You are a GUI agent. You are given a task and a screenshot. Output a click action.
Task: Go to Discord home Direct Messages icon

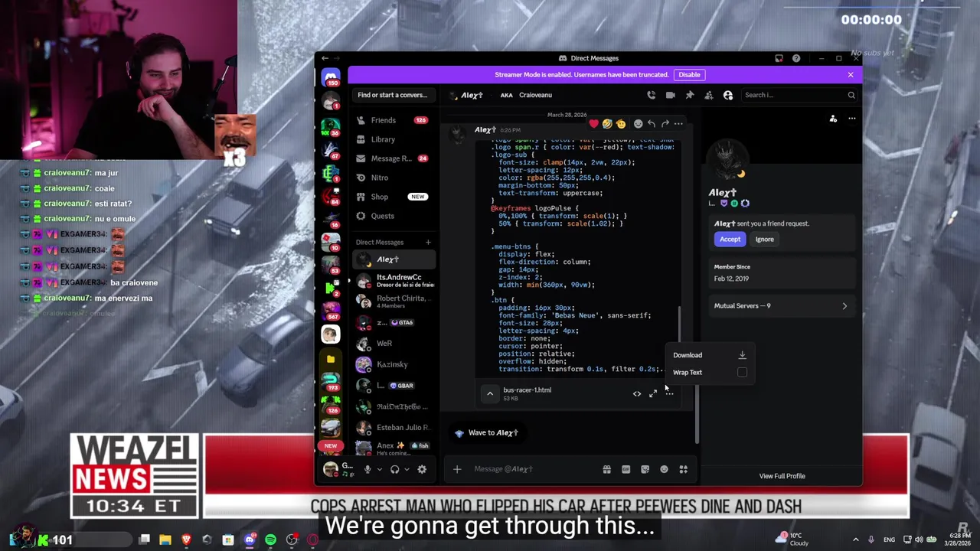tap(331, 78)
